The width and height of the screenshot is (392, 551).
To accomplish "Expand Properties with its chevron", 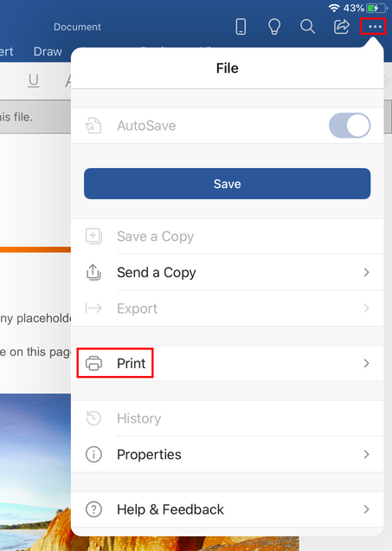I will tap(366, 454).
